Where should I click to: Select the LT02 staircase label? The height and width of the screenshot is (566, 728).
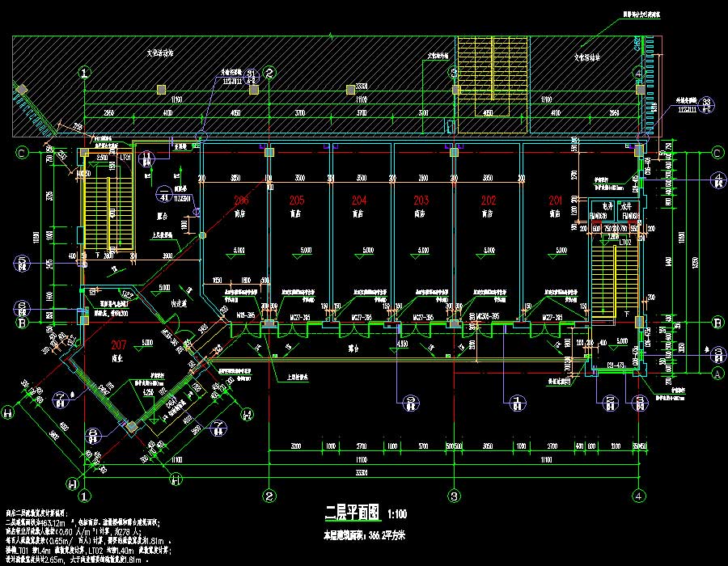[x=625, y=243]
